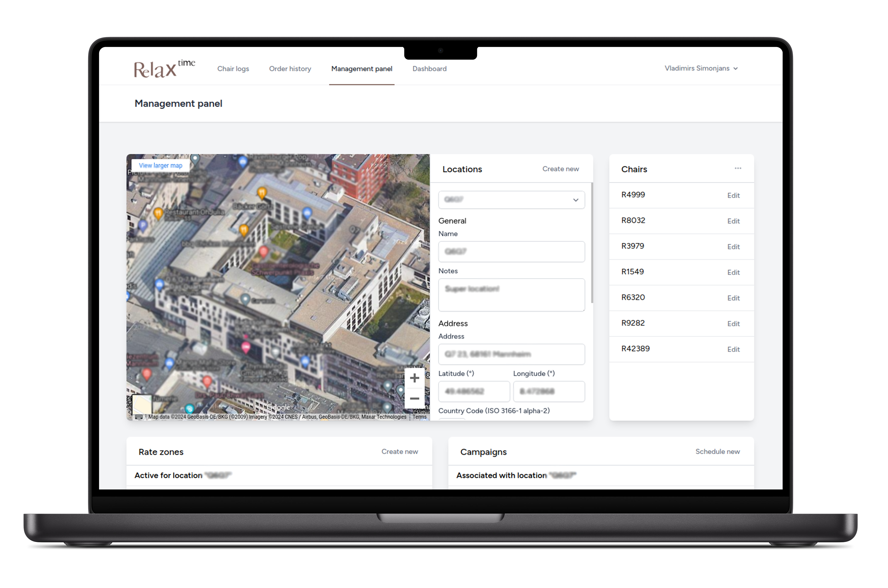Select chair R4999 text
The height and width of the screenshot is (588, 888).
[x=633, y=195]
